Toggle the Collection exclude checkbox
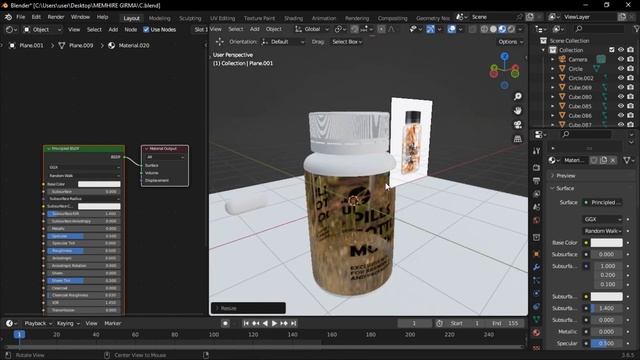This screenshot has width=640, height=360. point(611,50)
